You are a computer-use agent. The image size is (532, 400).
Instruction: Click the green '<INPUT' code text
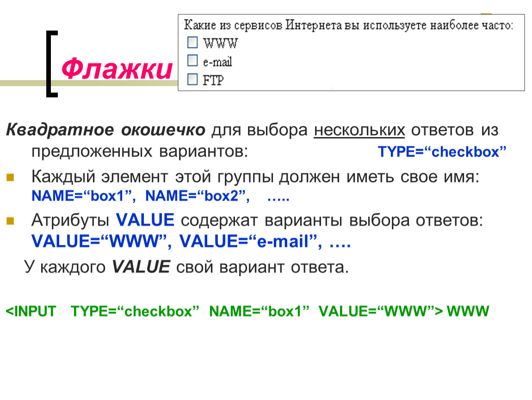point(31,312)
